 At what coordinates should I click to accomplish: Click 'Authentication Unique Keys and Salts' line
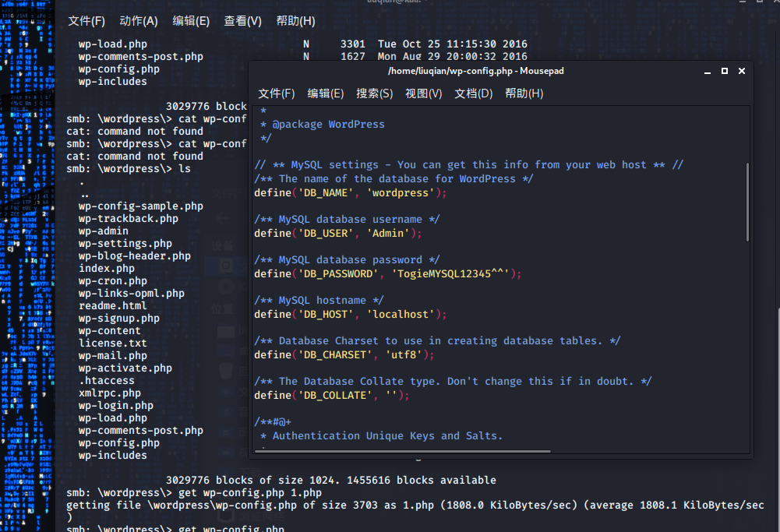point(382,436)
